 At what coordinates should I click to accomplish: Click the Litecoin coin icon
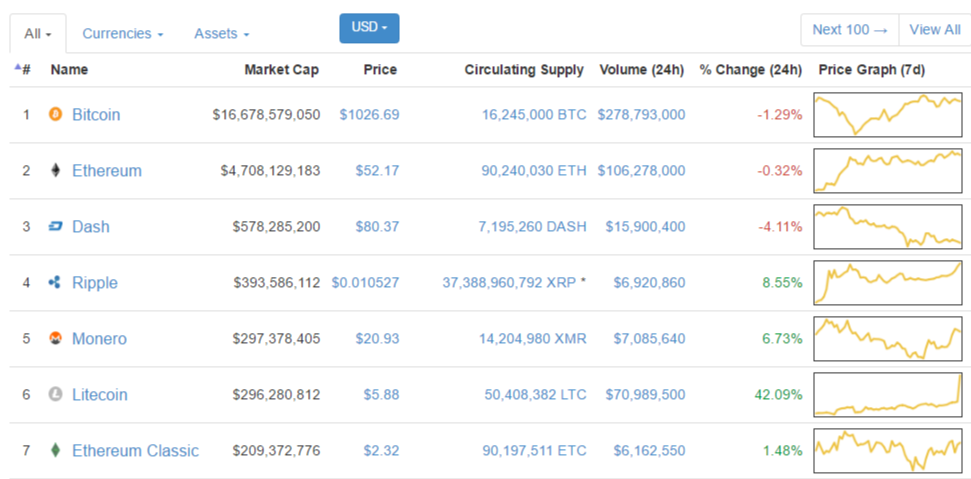[x=55, y=395]
